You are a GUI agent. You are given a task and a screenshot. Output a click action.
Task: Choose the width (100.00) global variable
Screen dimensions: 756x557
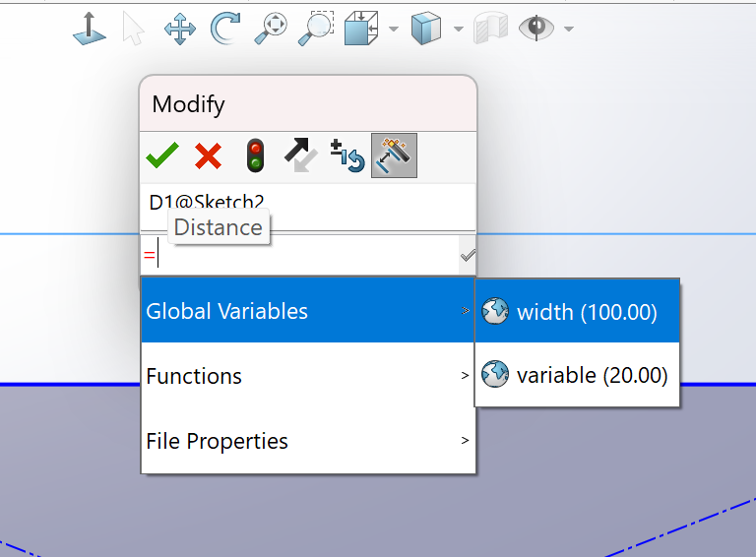577,312
